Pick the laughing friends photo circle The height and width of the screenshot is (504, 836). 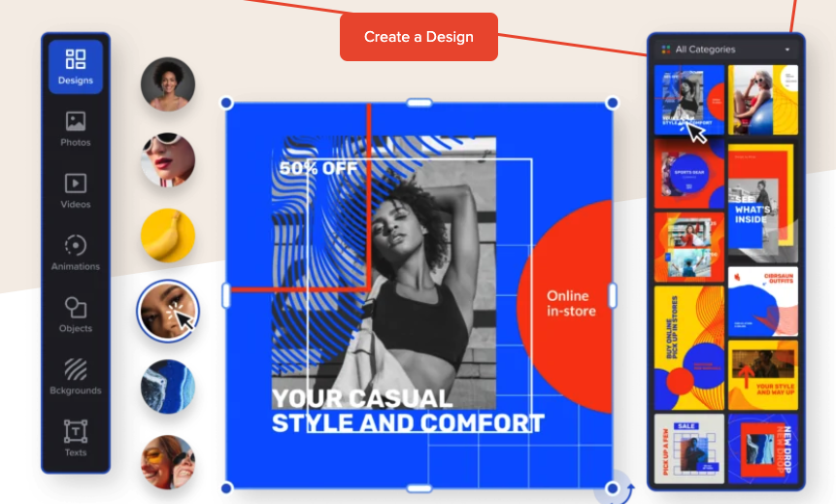[x=168, y=462]
